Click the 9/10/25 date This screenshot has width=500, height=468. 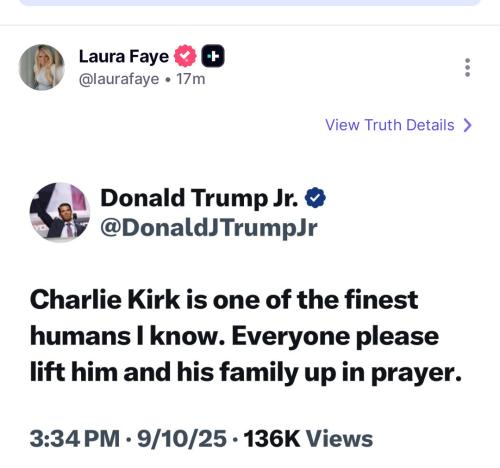(182, 438)
